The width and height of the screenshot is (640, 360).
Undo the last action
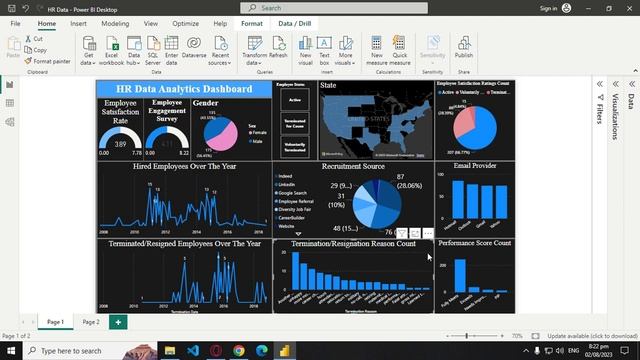pyautogui.click(x=26, y=9)
